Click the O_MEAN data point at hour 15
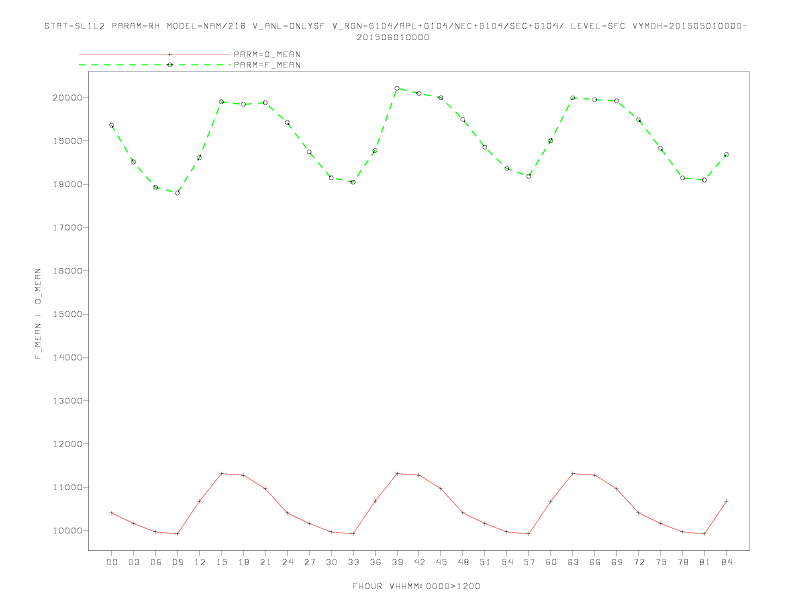 coord(221,474)
